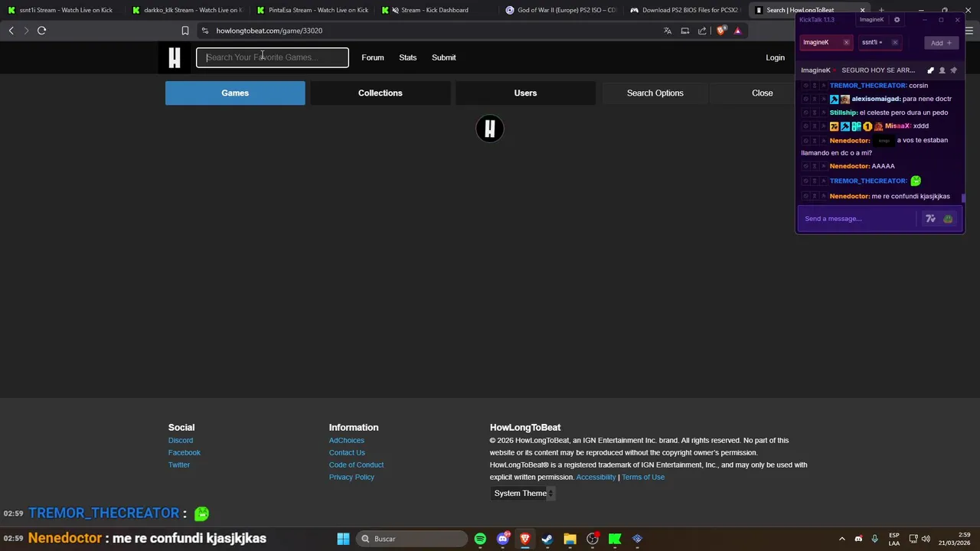Click the Search Options button
This screenshot has height=551, width=980.
click(x=655, y=93)
